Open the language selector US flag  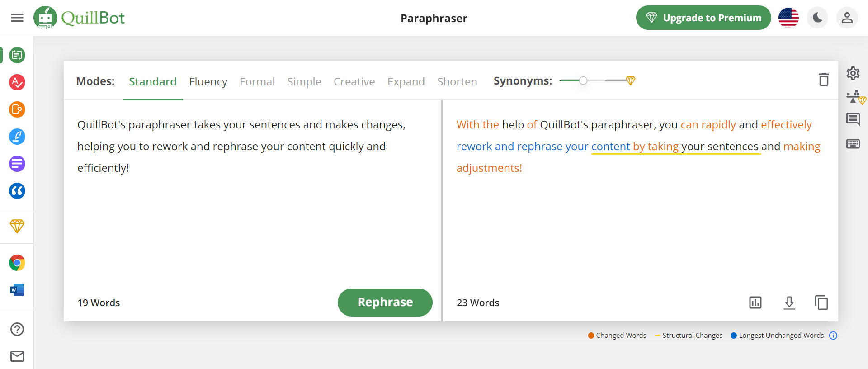point(788,18)
